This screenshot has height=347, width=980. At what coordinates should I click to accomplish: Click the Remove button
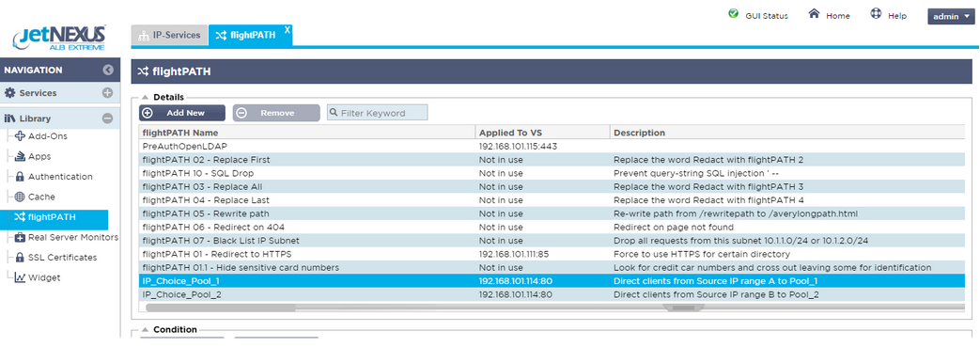tap(276, 113)
